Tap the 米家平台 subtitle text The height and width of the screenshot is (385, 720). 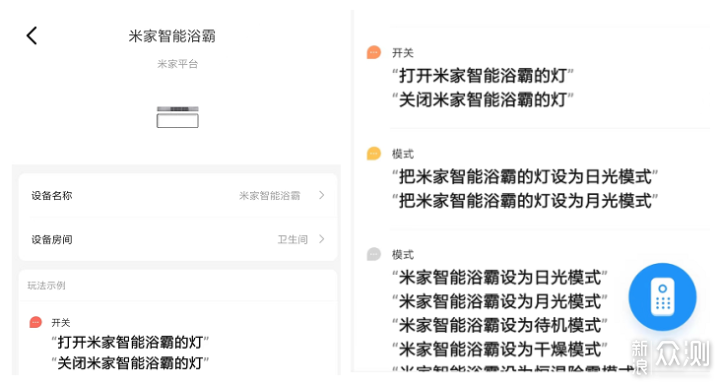(178, 64)
